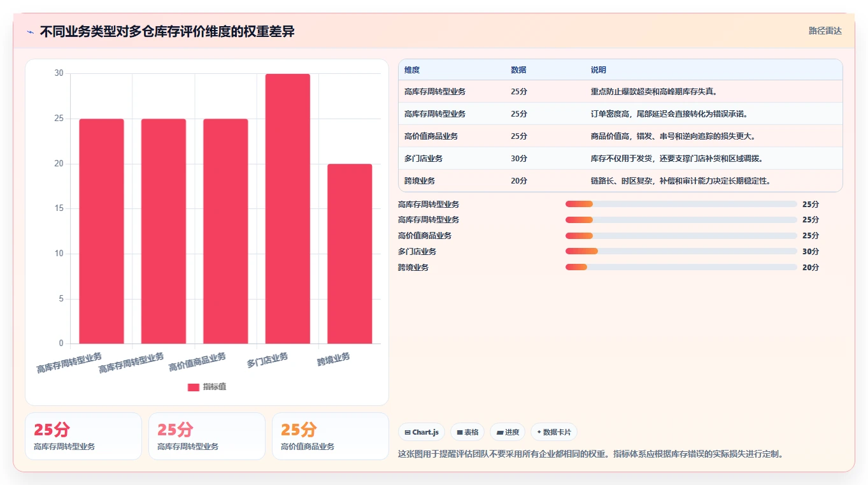Click the 指标值 legend text

point(215,387)
